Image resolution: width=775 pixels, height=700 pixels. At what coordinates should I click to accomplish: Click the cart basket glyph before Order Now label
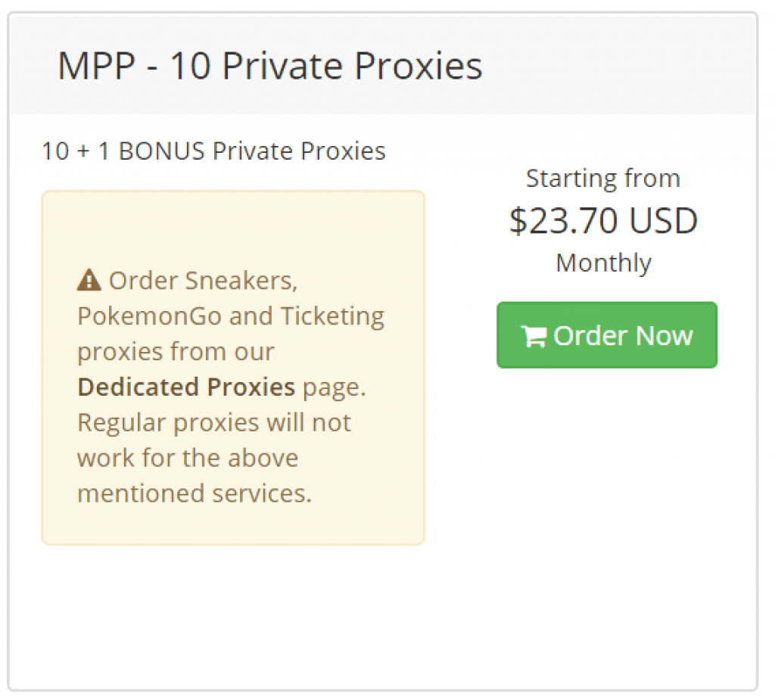534,334
